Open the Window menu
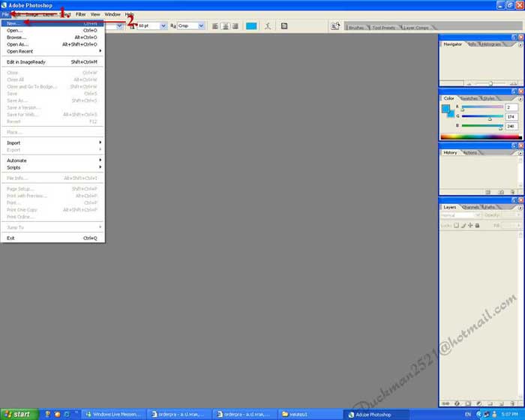525x420 pixels. 112,14
